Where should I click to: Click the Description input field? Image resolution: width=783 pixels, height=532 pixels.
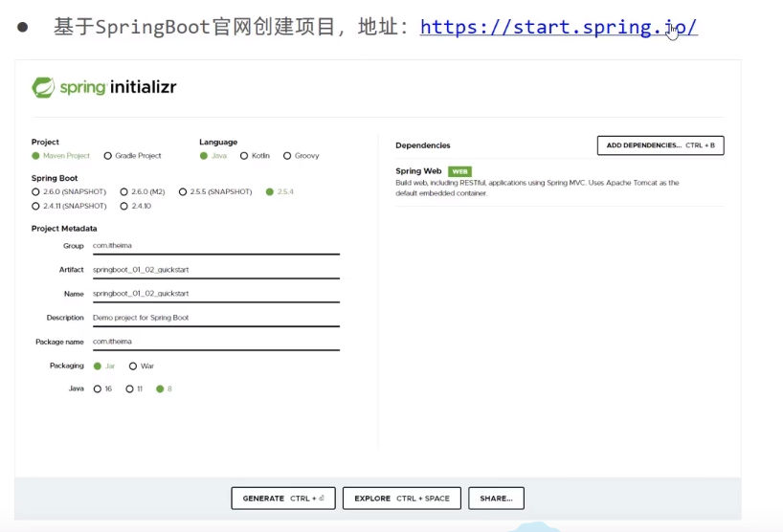pos(215,318)
